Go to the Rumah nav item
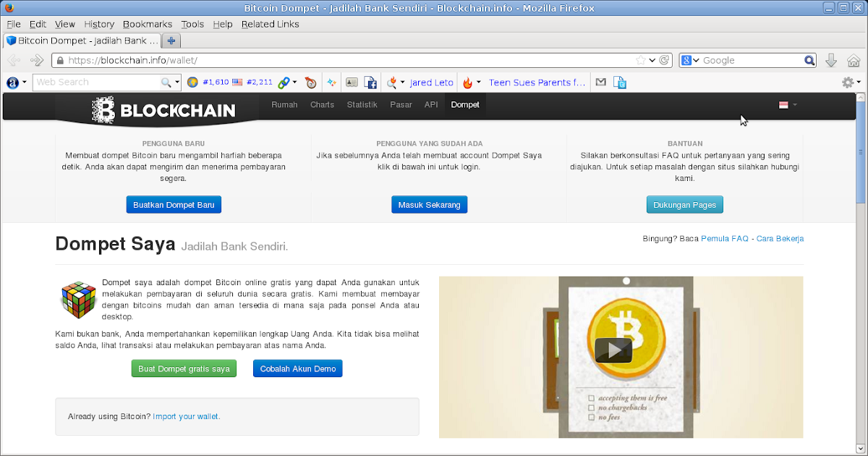 [284, 105]
